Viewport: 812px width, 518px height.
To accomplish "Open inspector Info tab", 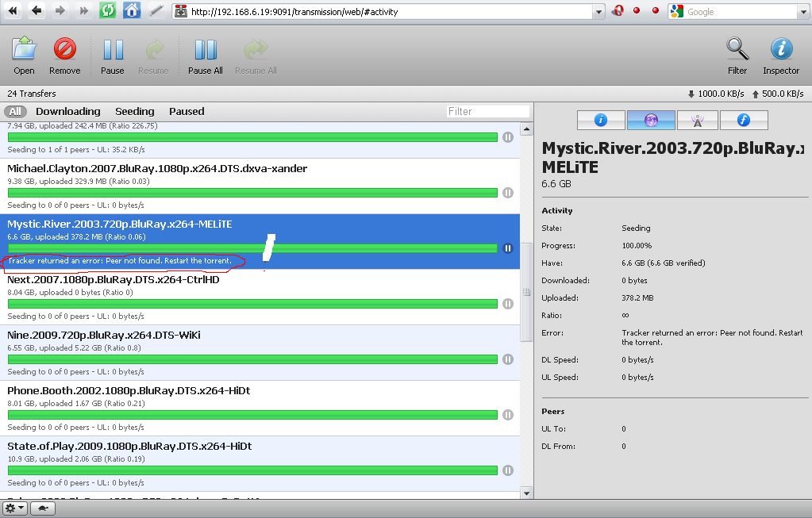I will (601, 120).
